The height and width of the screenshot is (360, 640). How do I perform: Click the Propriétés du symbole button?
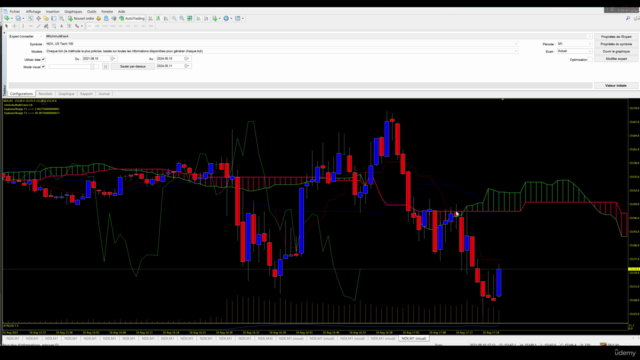616,44
